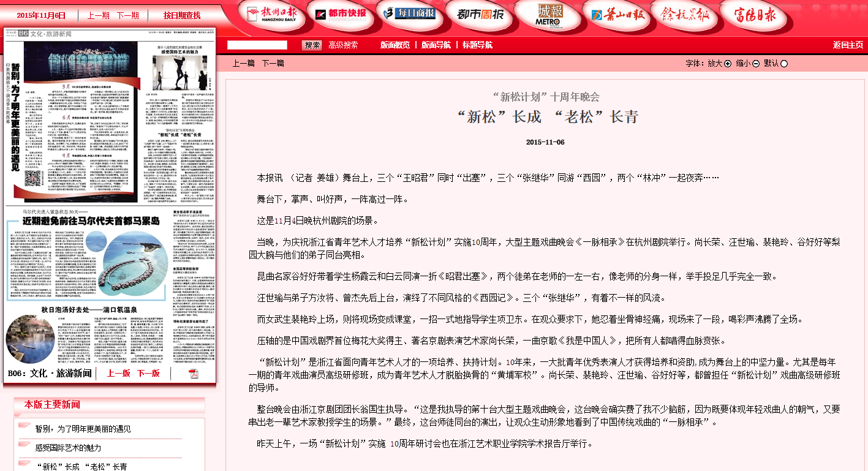The width and height of the screenshot is (868, 471).
Task: Open the 版面概览 page overview menu
Action: coord(394,45)
